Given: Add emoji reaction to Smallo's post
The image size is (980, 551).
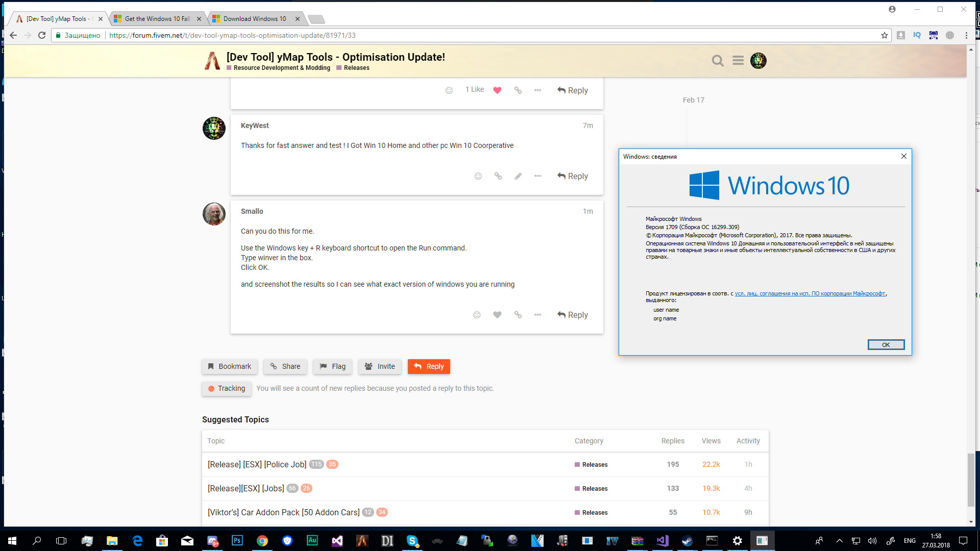Looking at the screenshot, I should (x=477, y=315).
